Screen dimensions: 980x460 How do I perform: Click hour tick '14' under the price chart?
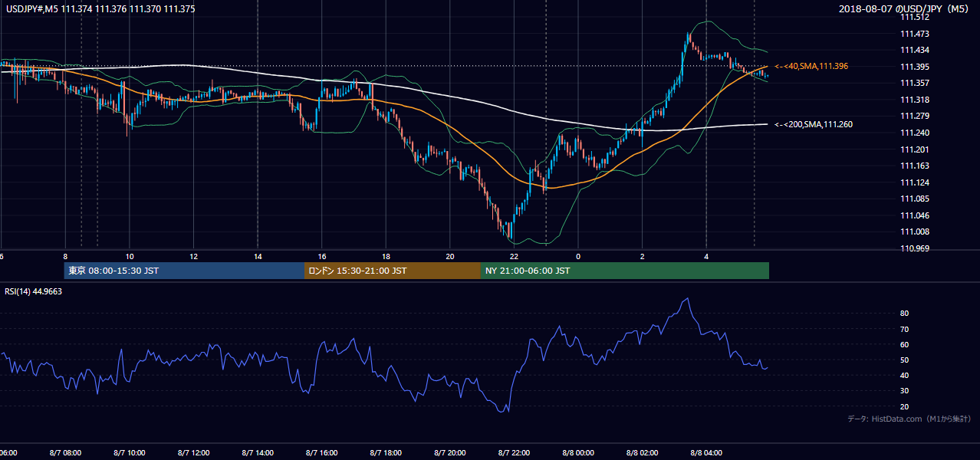[258, 257]
